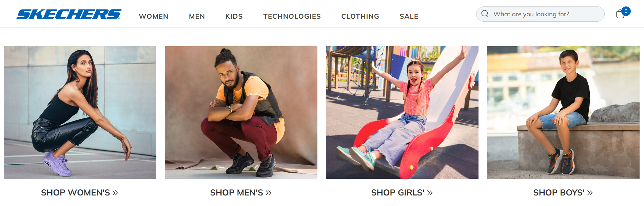Viewport: 644px width, 206px height.
Task: Go to the Sale section
Action: pos(409,16)
